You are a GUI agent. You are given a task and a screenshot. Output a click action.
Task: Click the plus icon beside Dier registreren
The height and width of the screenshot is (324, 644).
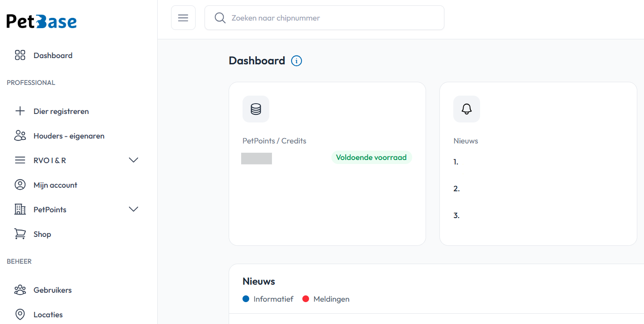20,111
